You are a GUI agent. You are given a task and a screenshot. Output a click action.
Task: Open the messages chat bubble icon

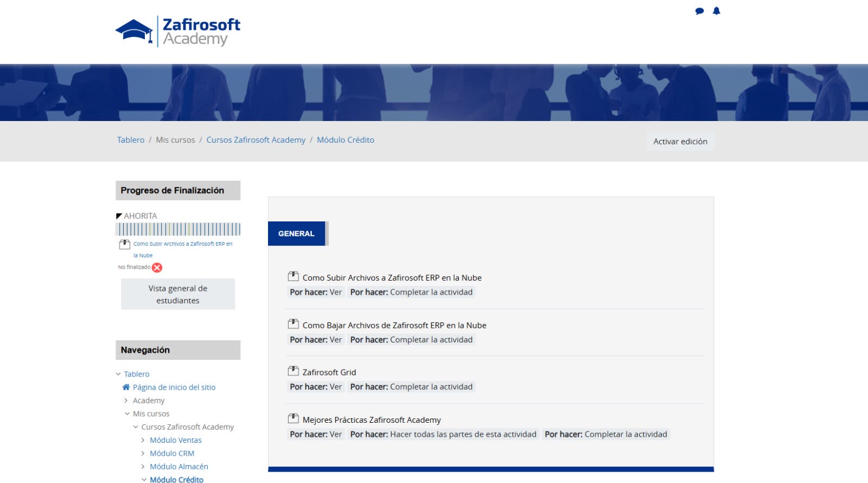699,11
